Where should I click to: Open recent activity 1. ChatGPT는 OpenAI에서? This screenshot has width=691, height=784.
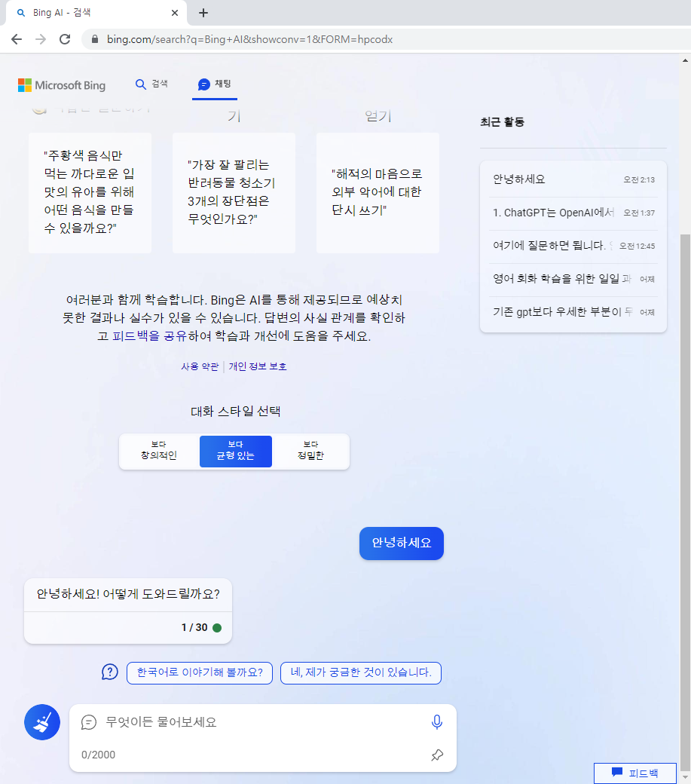[x=573, y=213]
